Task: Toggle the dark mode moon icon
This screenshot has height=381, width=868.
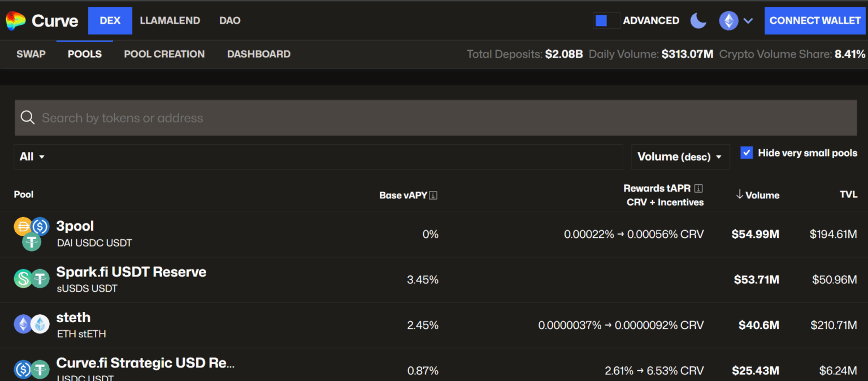Action: [698, 21]
